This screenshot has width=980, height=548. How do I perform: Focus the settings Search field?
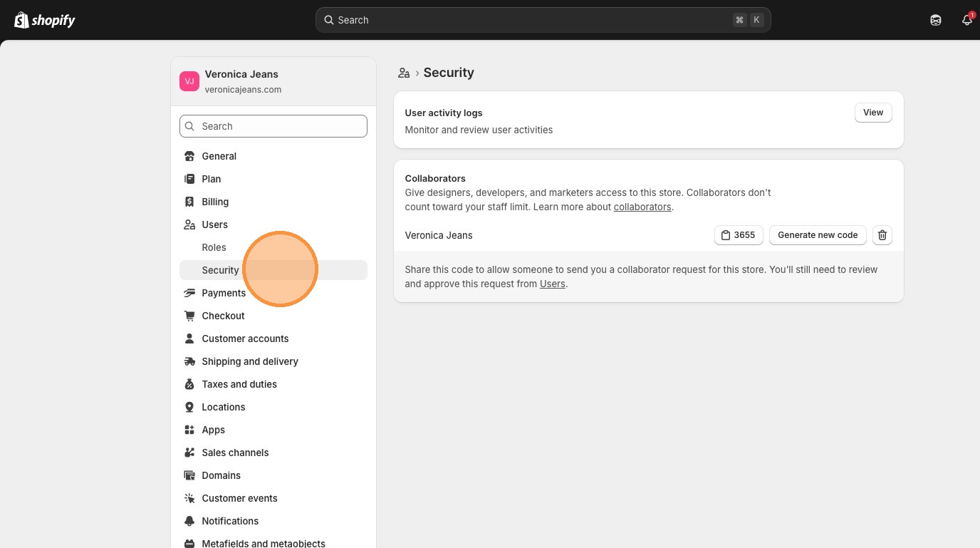tap(273, 126)
